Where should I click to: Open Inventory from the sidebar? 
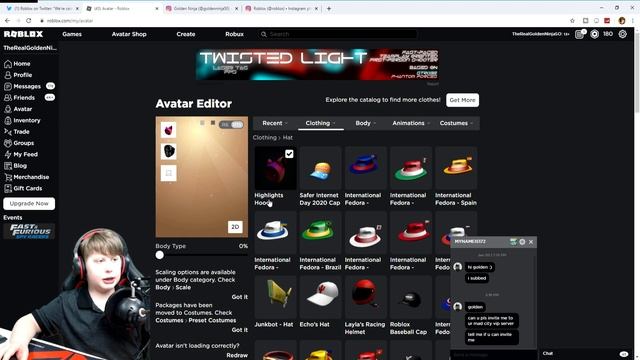(x=22, y=120)
